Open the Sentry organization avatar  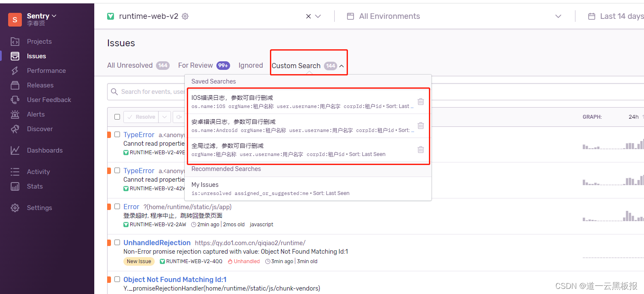click(x=15, y=20)
